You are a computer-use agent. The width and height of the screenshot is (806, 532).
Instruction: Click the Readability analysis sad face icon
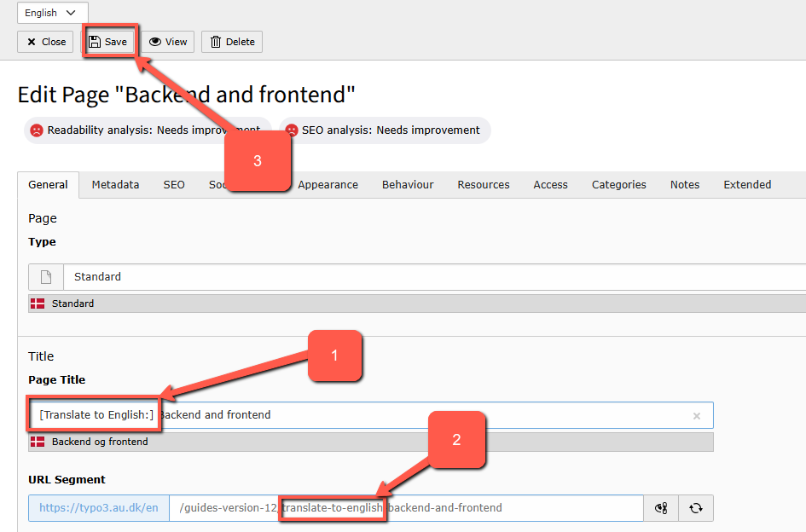click(37, 130)
